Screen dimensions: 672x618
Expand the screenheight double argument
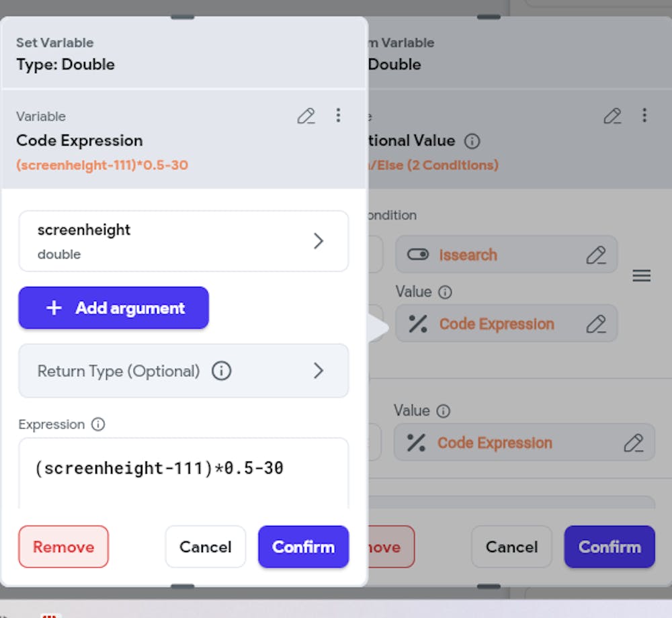click(183, 241)
